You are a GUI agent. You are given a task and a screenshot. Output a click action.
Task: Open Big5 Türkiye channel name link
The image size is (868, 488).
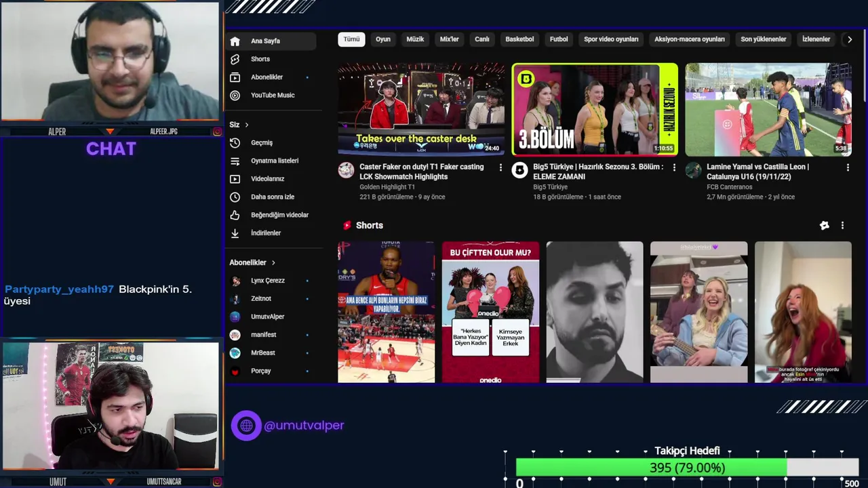tap(551, 187)
